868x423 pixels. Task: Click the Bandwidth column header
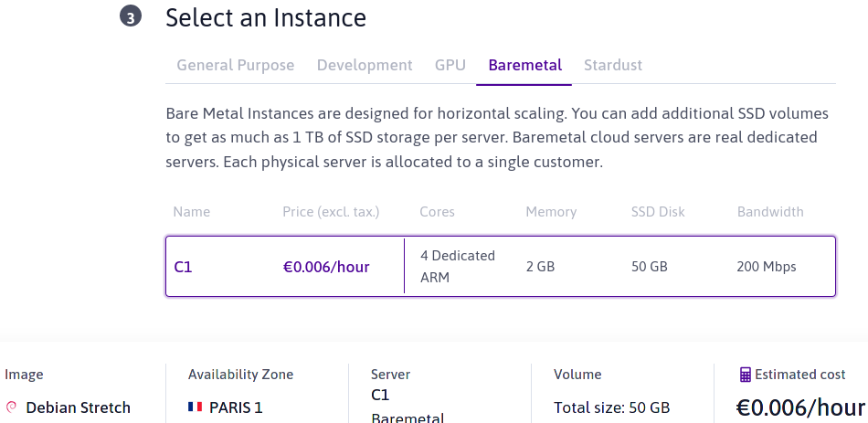(770, 212)
